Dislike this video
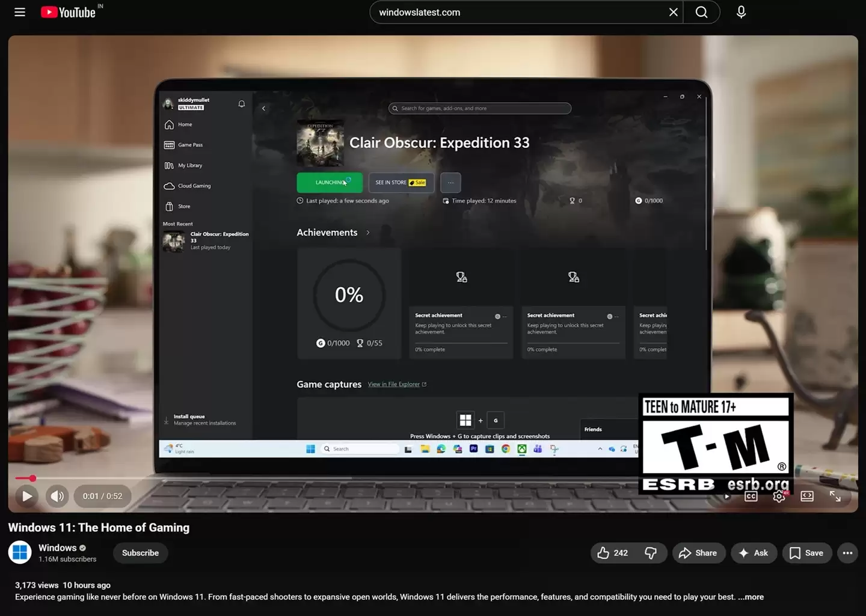The height and width of the screenshot is (616, 866). (x=651, y=553)
